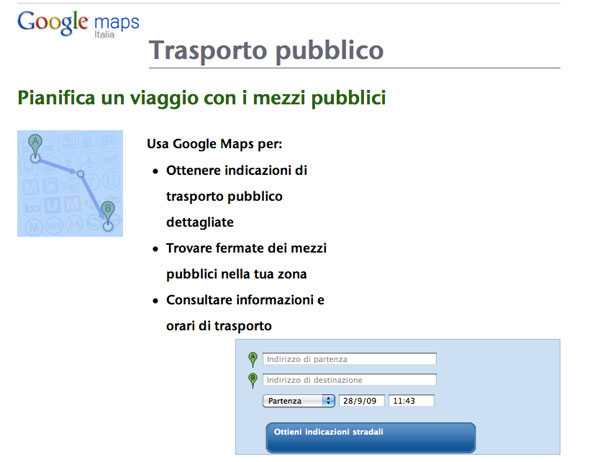Image resolution: width=600 pixels, height=462 pixels.
Task: Open the Partenza dropdown
Action: pyautogui.click(x=299, y=401)
